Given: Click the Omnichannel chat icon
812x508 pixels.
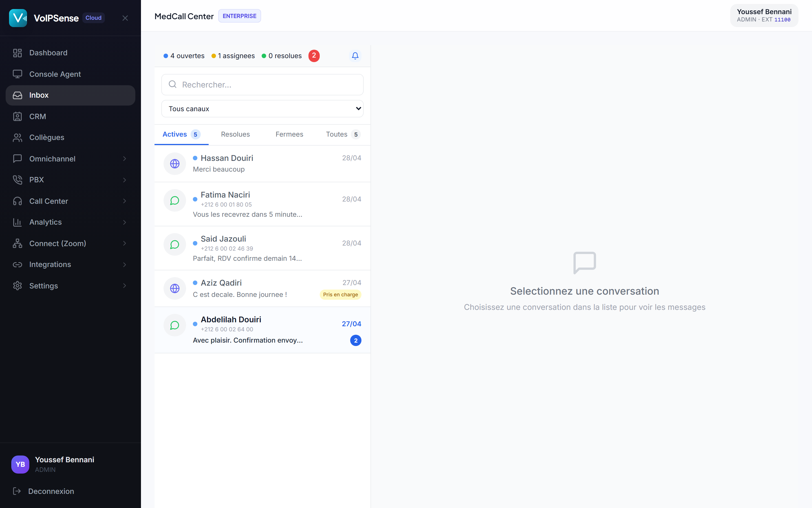Looking at the screenshot, I should point(17,159).
